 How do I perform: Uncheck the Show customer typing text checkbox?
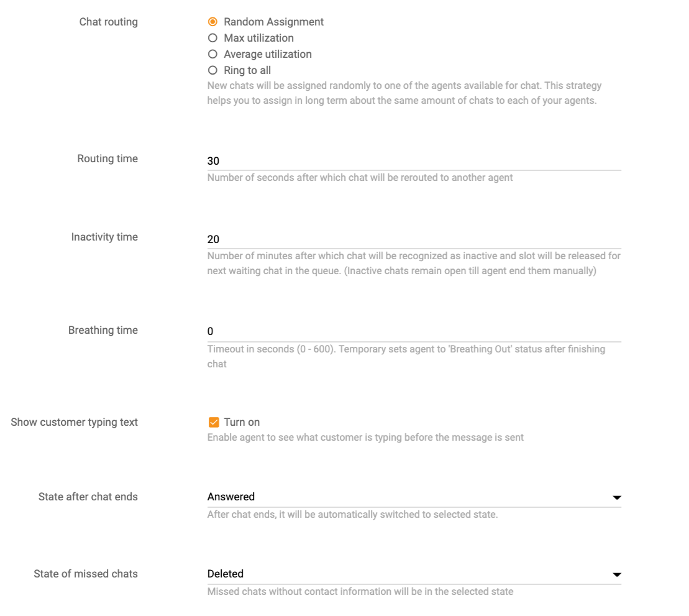click(x=214, y=422)
